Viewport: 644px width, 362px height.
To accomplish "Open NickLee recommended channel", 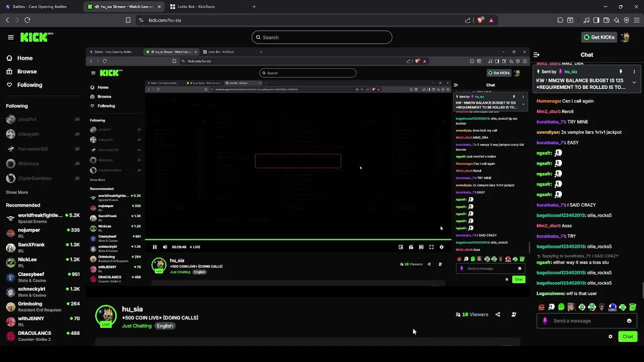I will click(43, 262).
